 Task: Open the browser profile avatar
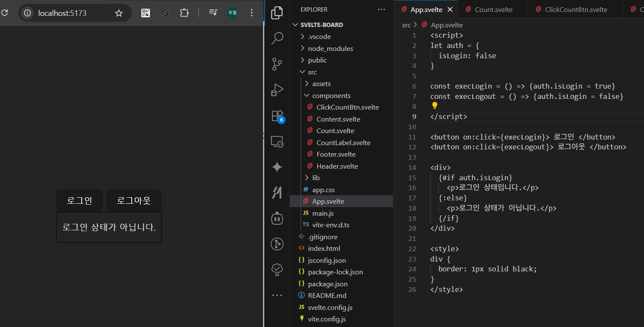233,13
